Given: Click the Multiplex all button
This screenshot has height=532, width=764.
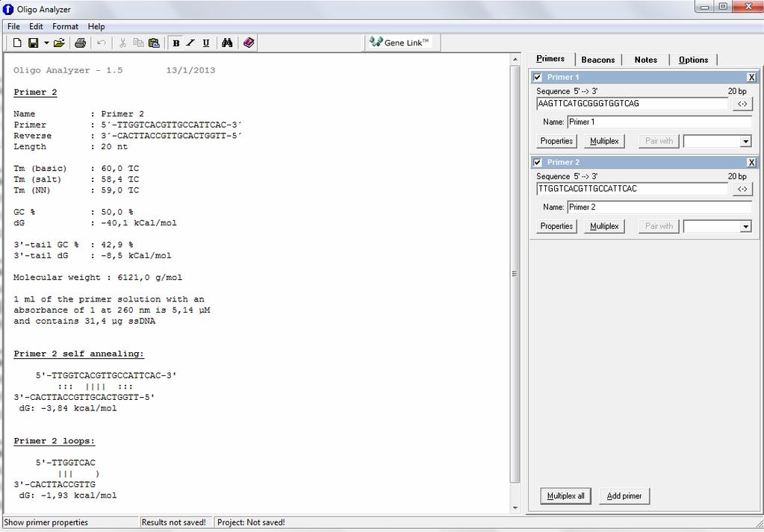Looking at the screenshot, I should point(565,496).
